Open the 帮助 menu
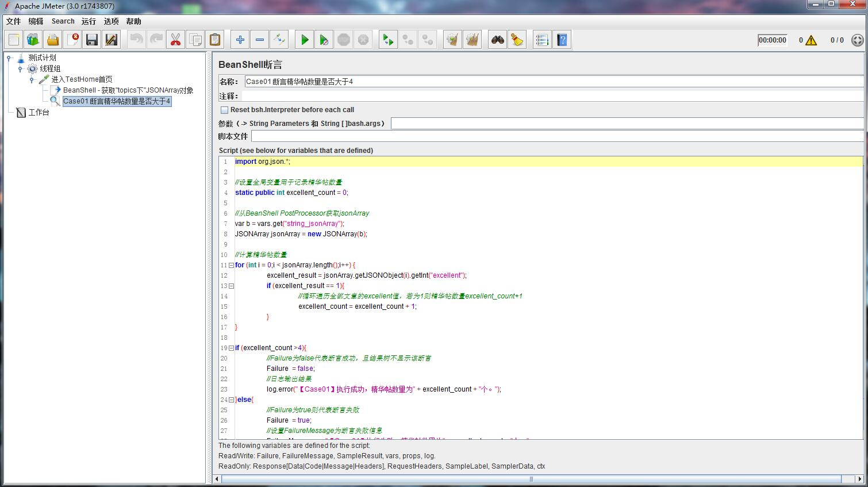Viewport: 868px width, 487px height. tap(133, 21)
